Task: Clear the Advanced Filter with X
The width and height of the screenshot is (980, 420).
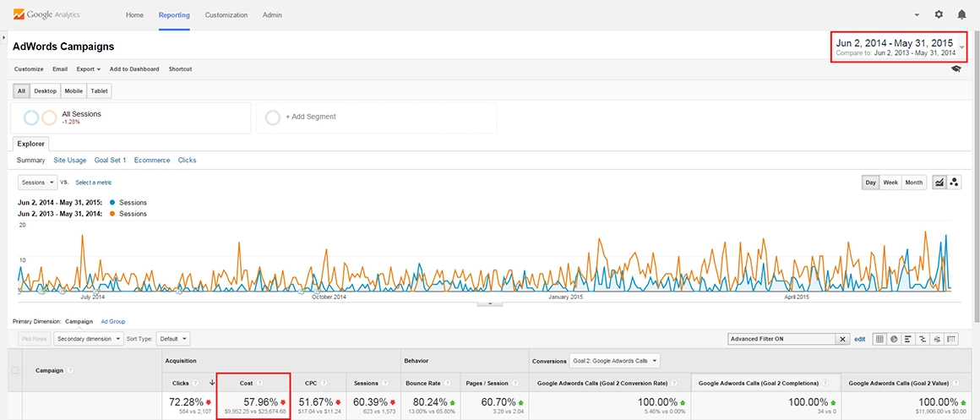Action: point(843,339)
